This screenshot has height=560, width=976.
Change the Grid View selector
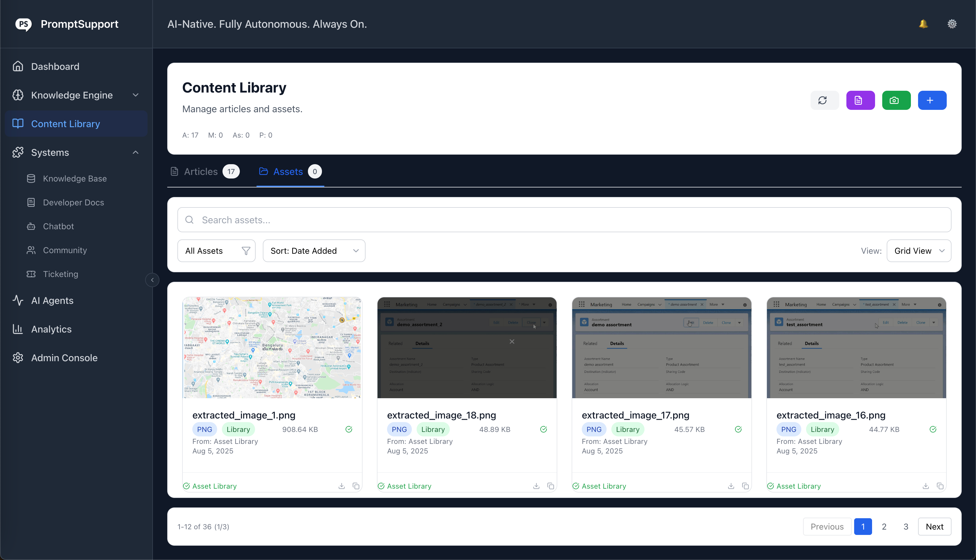[x=919, y=250]
